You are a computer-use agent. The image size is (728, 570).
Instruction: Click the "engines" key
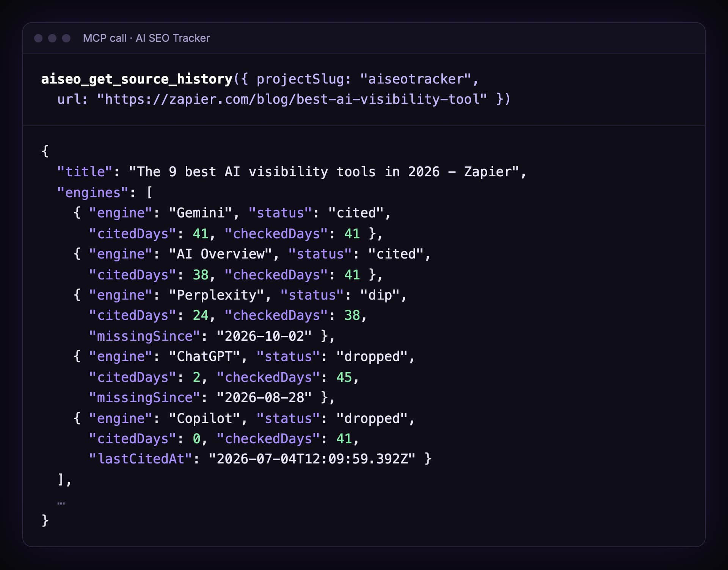pyautogui.click(x=93, y=193)
